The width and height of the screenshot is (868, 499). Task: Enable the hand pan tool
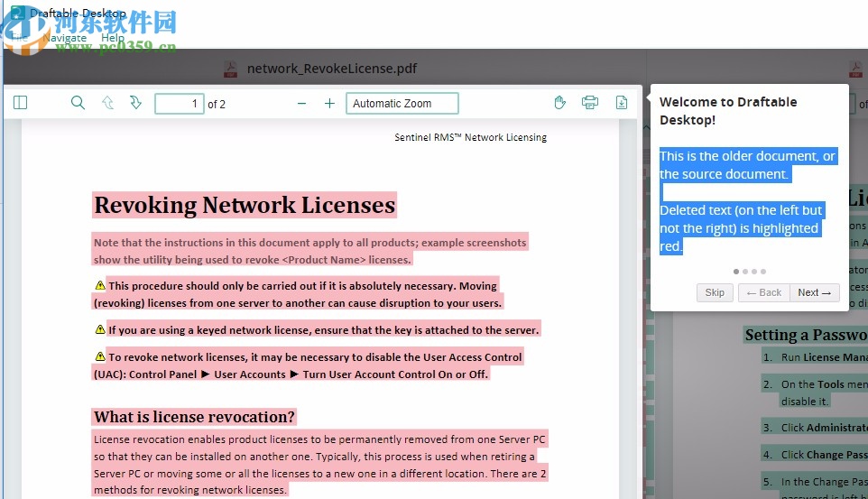[x=559, y=103]
